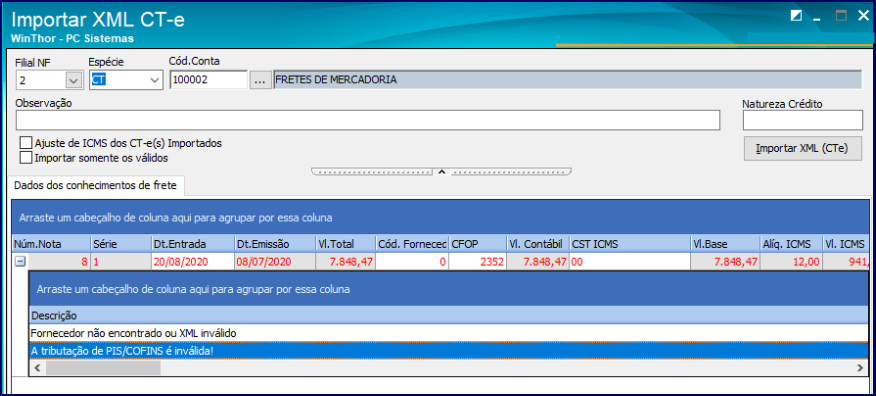The height and width of the screenshot is (396, 876).
Task: Open the Filial NF dropdown
Action: (x=74, y=80)
